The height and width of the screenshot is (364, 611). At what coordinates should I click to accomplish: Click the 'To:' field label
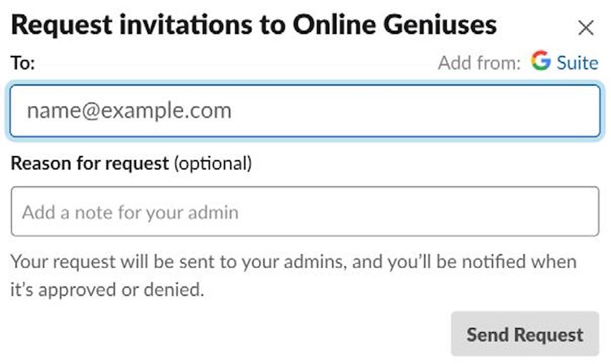(x=22, y=64)
